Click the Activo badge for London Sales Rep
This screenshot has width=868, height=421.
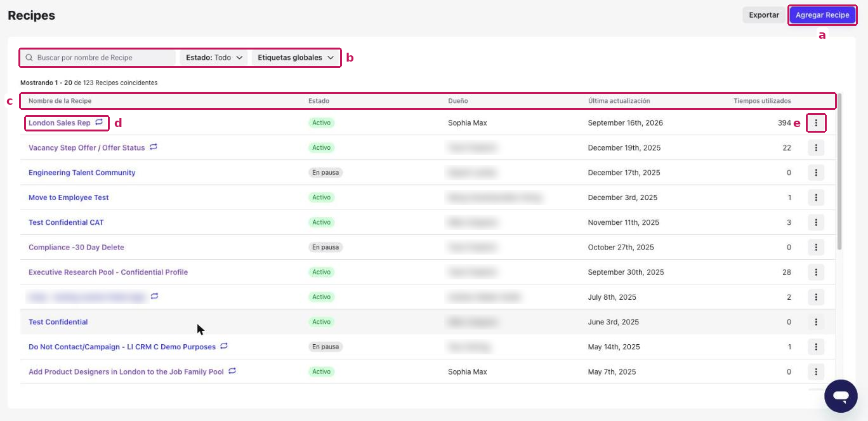click(321, 123)
